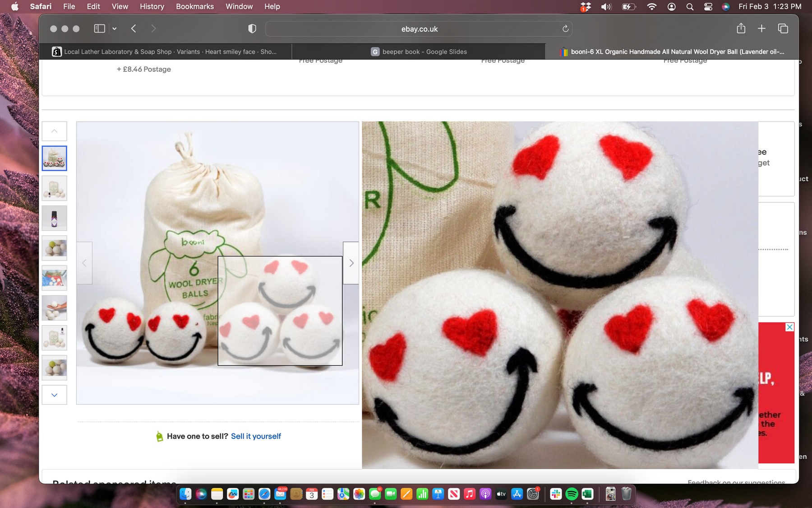The width and height of the screenshot is (812, 508).
Task: Open the privacy report shield icon
Action: click(x=252, y=28)
